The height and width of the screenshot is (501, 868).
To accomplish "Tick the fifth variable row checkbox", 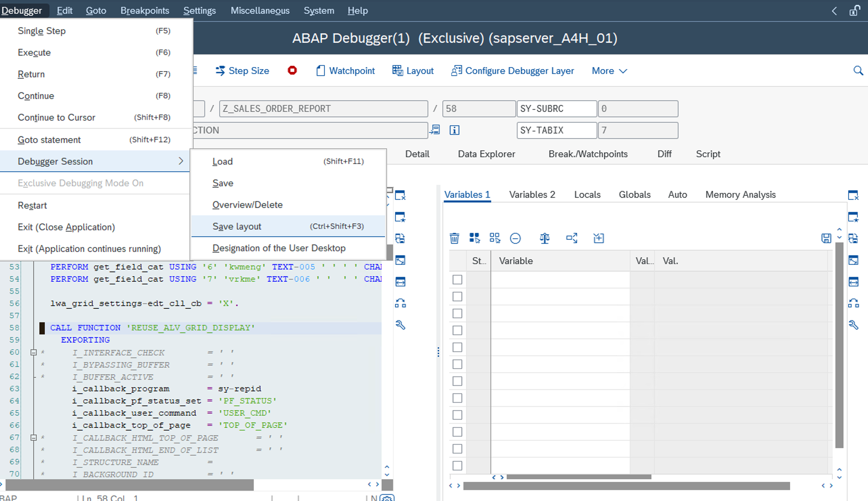I will 457,347.
